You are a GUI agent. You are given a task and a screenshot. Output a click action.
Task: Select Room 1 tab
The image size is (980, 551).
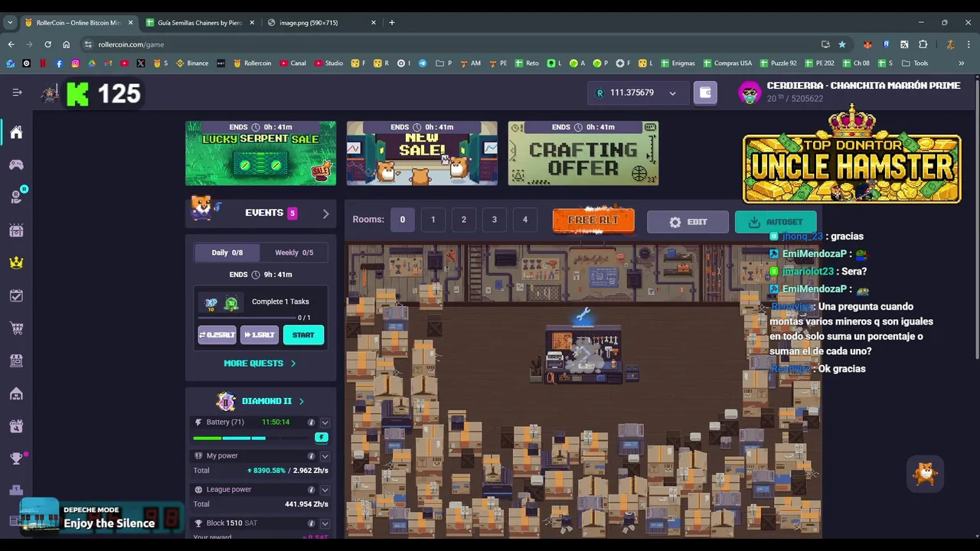433,220
